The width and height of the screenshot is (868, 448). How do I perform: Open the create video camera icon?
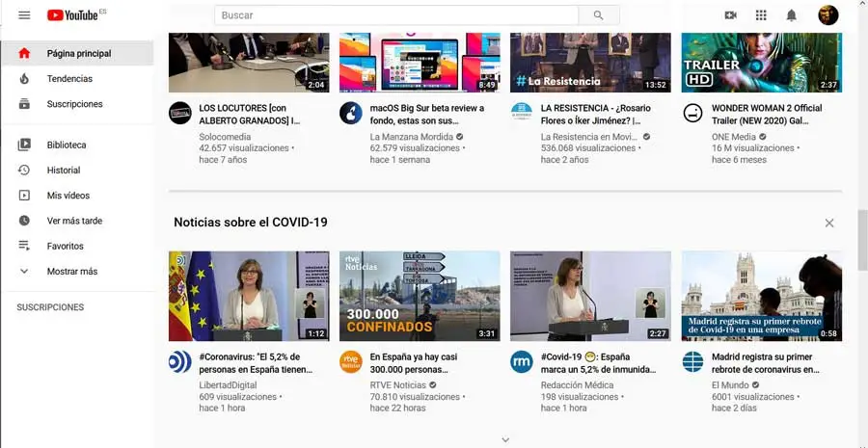point(731,15)
